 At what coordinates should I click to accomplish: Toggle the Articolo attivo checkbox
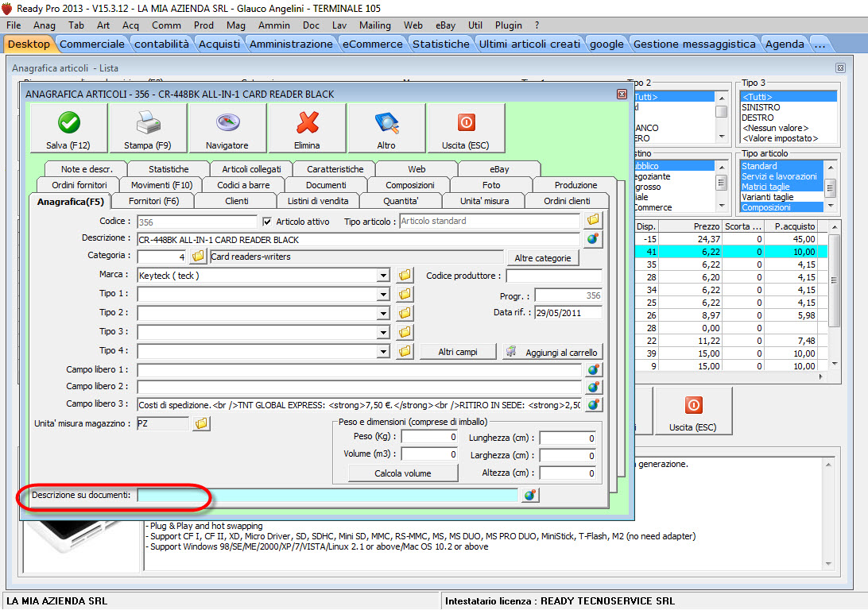(268, 222)
